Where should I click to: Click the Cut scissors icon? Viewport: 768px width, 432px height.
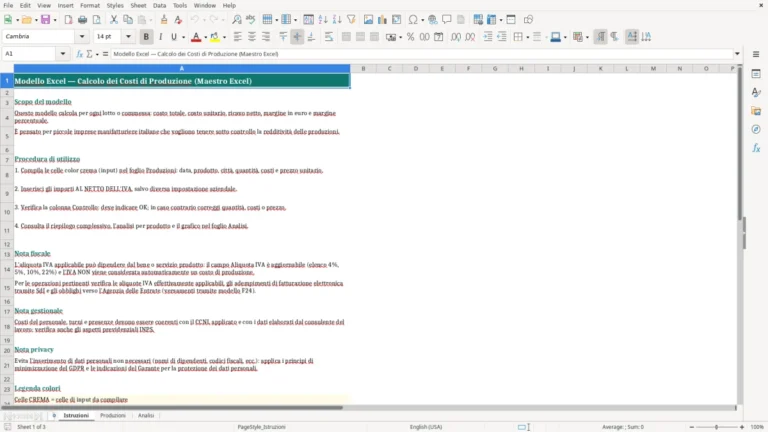pyautogui.click(x=114, y=20)
